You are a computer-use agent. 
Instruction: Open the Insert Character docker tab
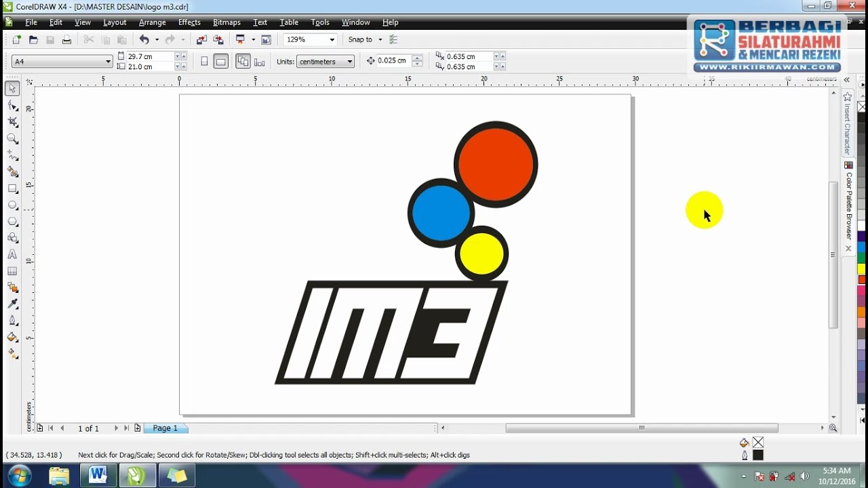847,123
